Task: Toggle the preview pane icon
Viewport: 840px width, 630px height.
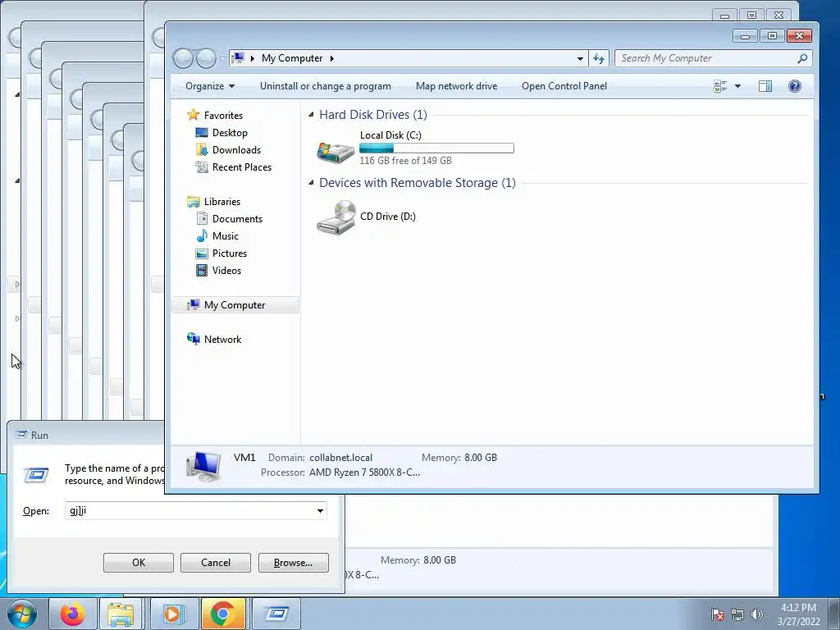Action: coord(765,86)
